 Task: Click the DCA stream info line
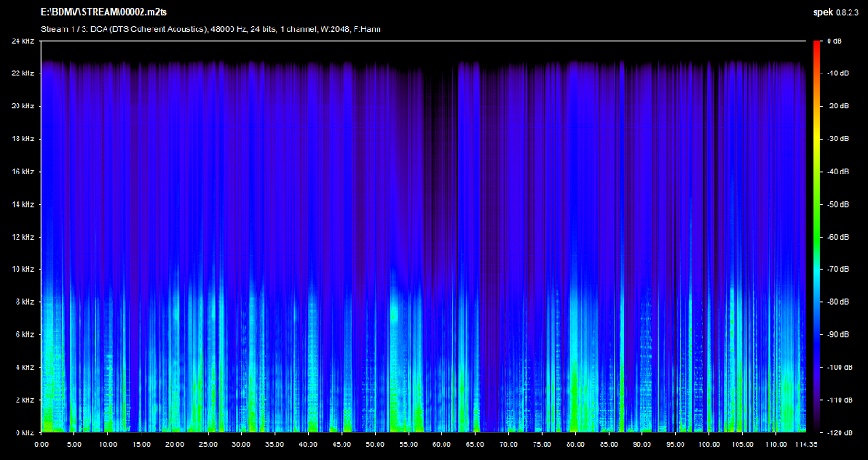coord(211,29)
